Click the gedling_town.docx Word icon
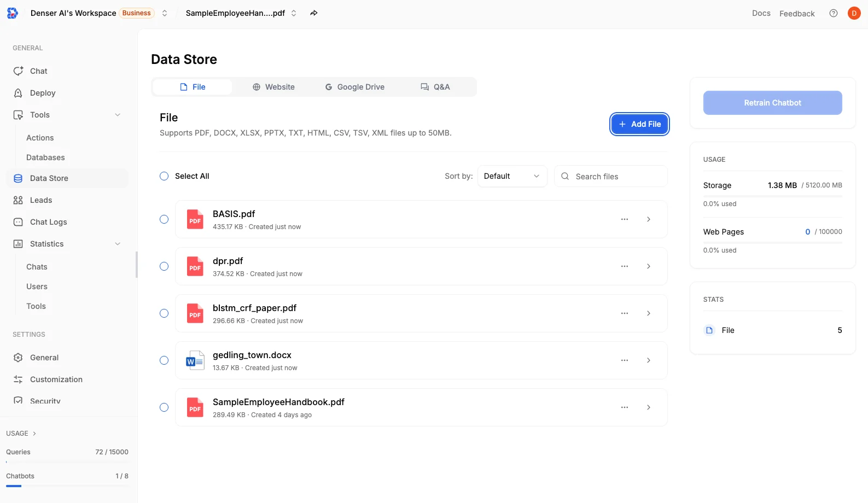Screen dimensions: 868x503 point(195,360)
